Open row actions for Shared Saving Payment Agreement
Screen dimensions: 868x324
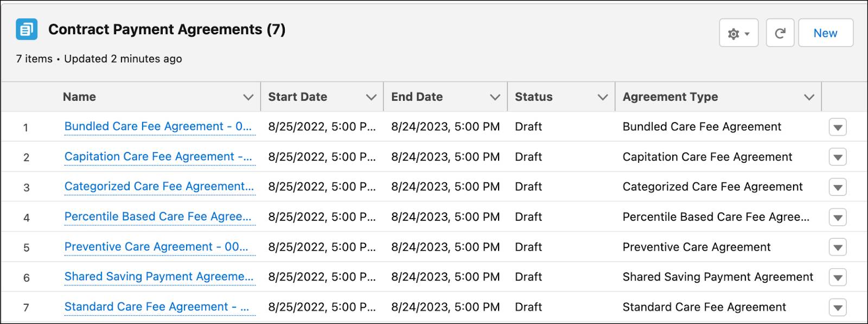[838, 277]
